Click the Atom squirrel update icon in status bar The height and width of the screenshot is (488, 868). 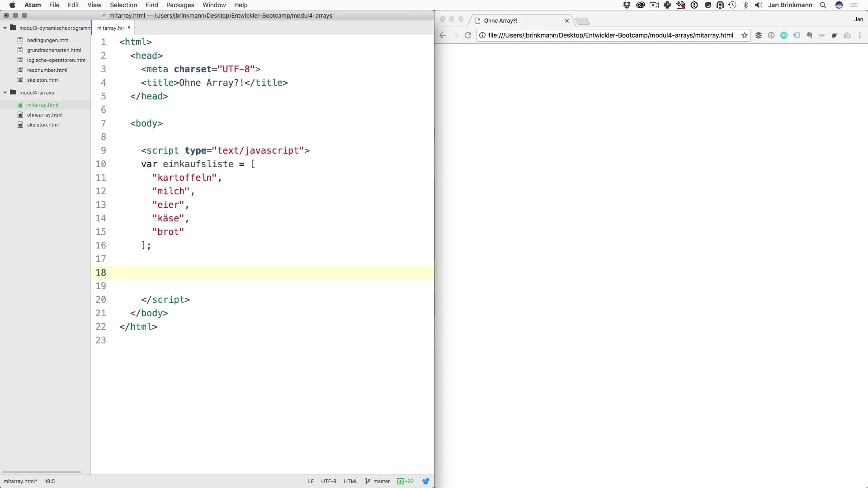pyautogui.click(x=426, y=481)
